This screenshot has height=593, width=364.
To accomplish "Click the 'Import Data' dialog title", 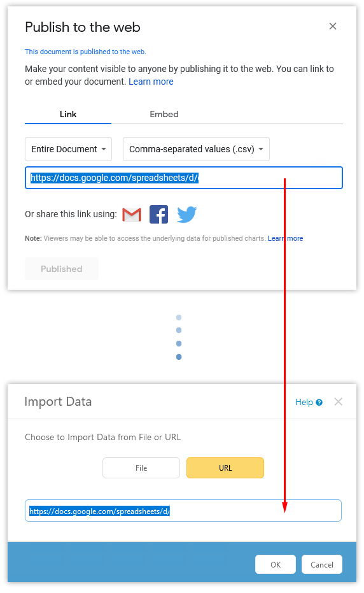I will [x=58, y=402].
